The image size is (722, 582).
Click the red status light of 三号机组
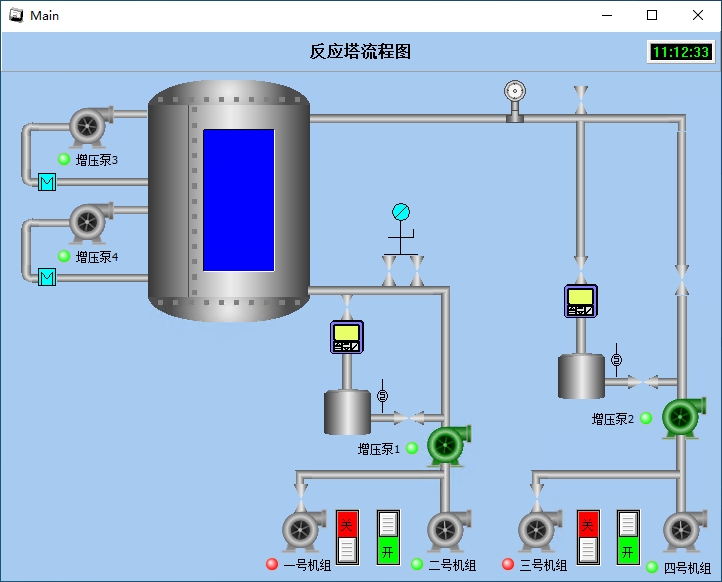click(x=508, y=564)
